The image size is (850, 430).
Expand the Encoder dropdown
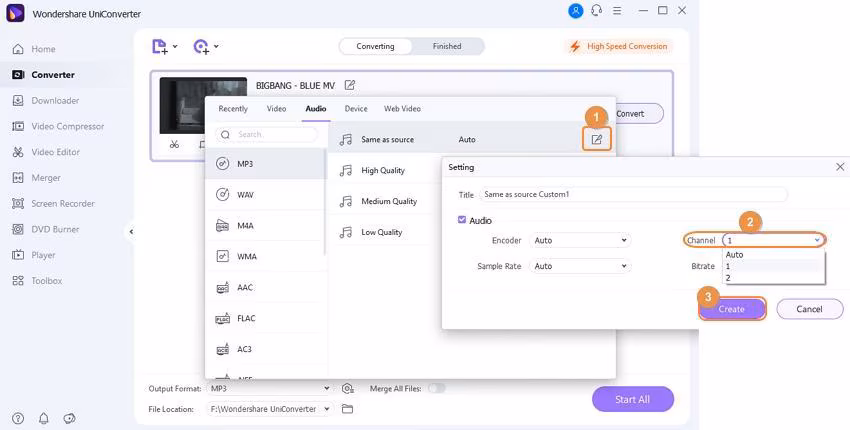[580, 240]
